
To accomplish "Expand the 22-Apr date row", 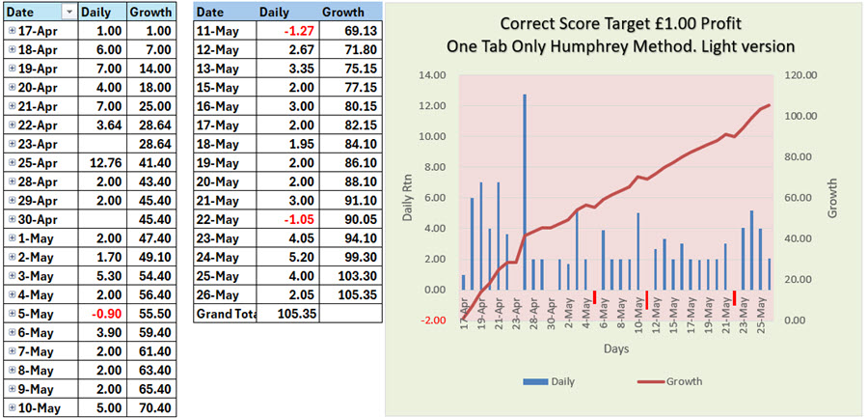I will pyautogui.click(x=13, y=125).
